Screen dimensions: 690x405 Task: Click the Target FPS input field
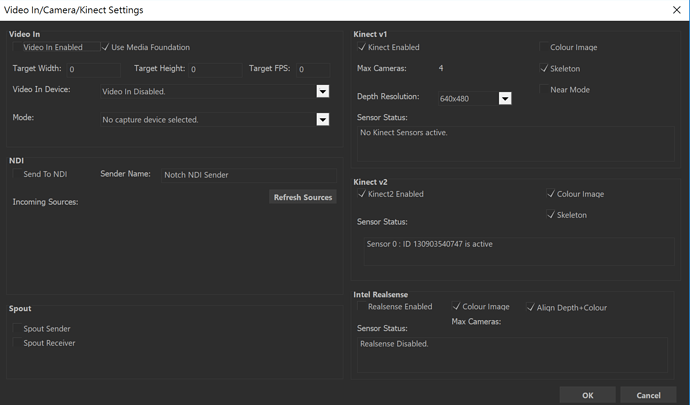[x=313, y=70]
